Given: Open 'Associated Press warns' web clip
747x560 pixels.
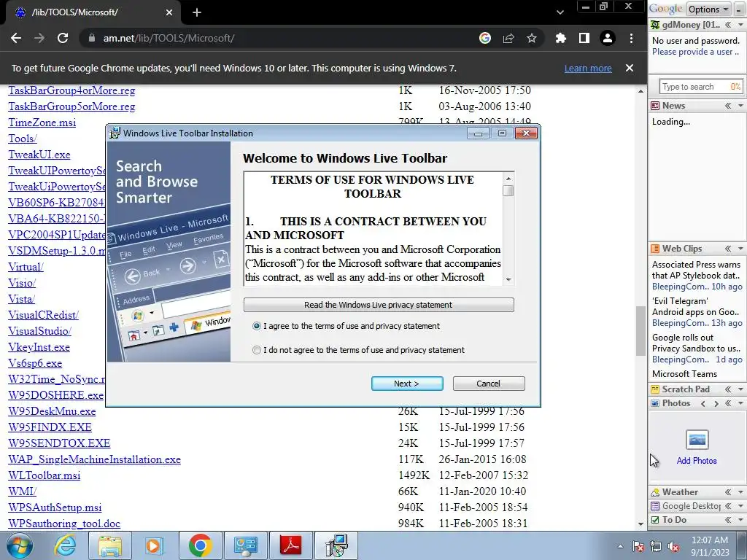Looking at the screenshot, I should click(696, 270).
